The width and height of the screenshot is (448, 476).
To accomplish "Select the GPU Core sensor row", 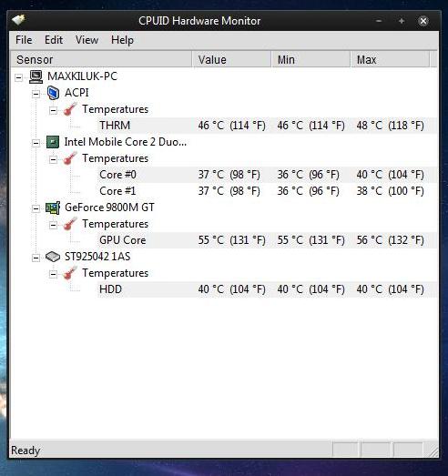I will pyautogui.click(x=268, y=240).
